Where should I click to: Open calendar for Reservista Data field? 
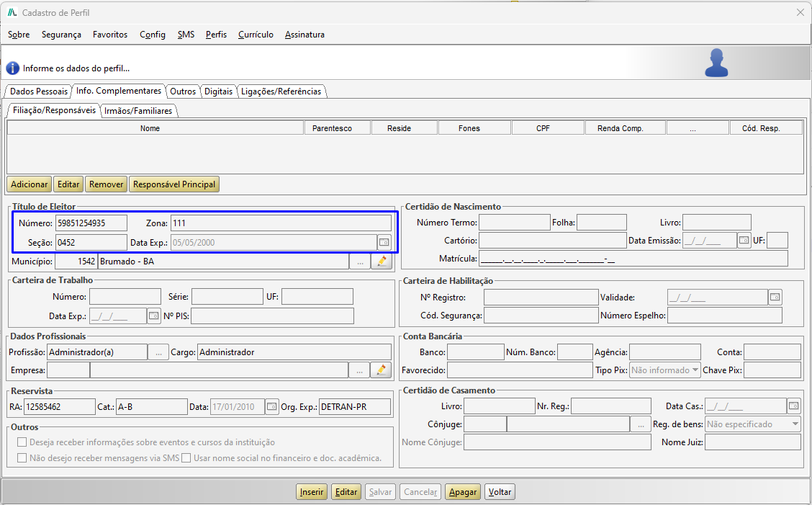pyautogui.click(x=272, y=406)
